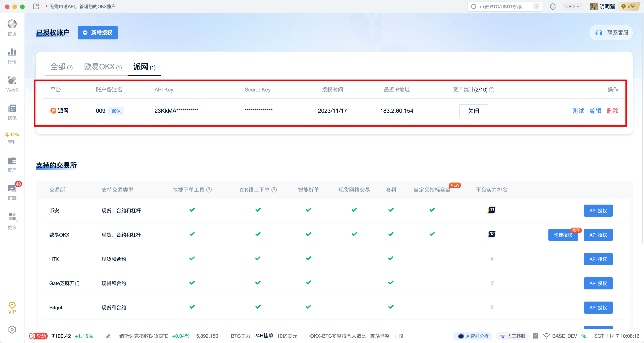
Task: Click the 资产统计 help question mark icon
Action: pyautogui.click(x=491, y=90)
